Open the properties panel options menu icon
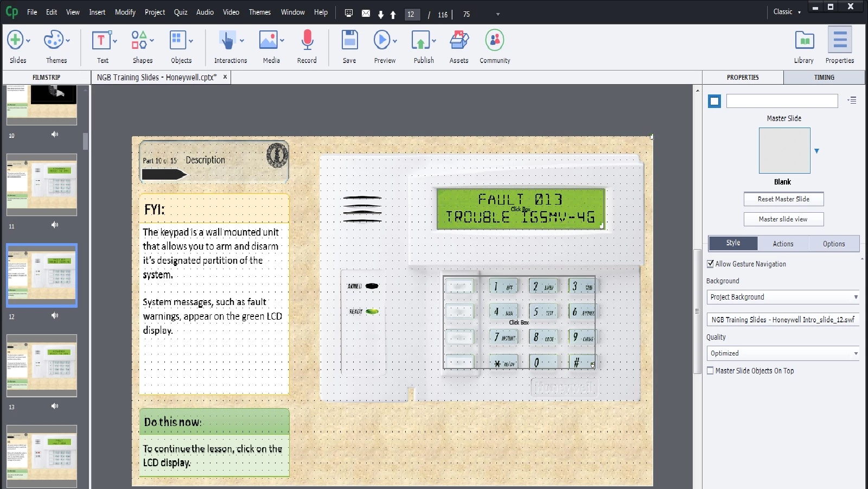The image size is (868, 489). 852,100
